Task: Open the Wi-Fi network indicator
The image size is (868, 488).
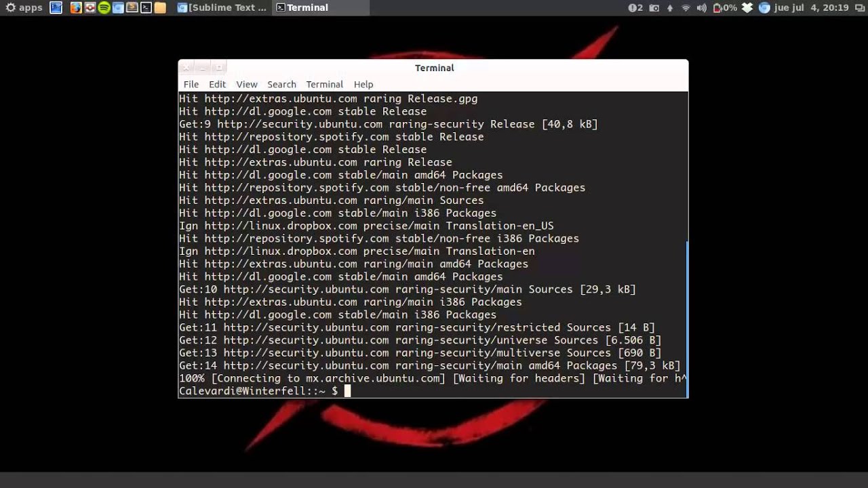Action: click(x=686, y=8)
